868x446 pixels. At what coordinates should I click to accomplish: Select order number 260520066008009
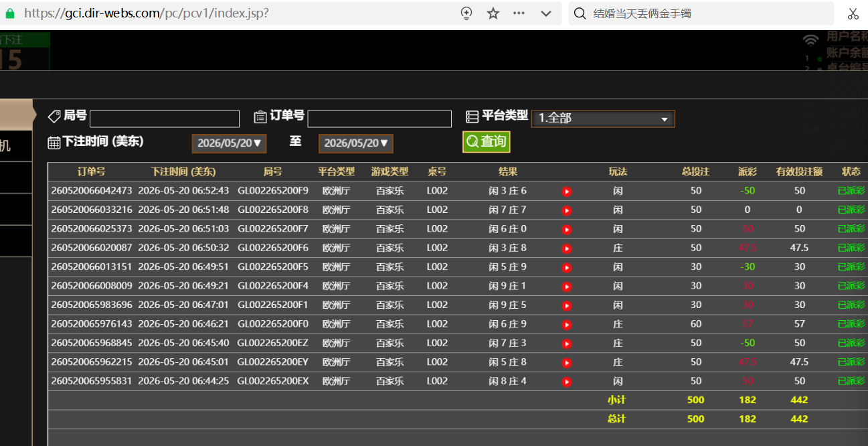tap(92, 286)
